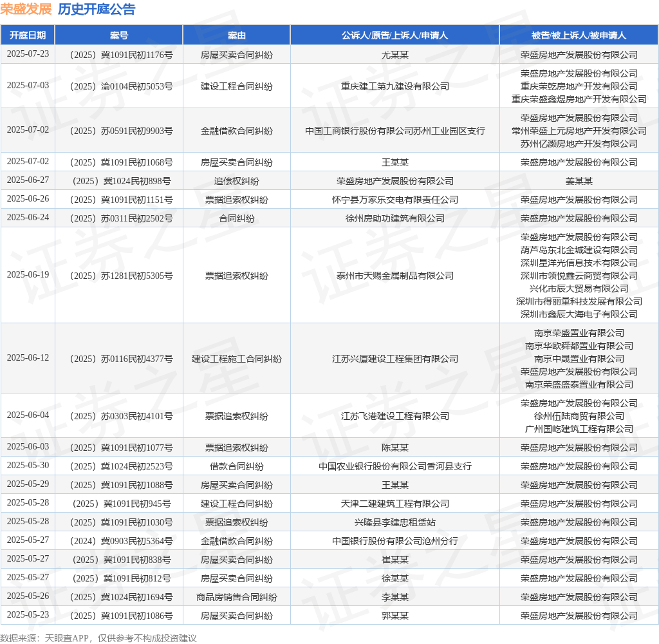Select case number '冀1091民初1077号'
The height and width of the screenshot is (644, 659).
pyautogui.click(x=136, y=448)
